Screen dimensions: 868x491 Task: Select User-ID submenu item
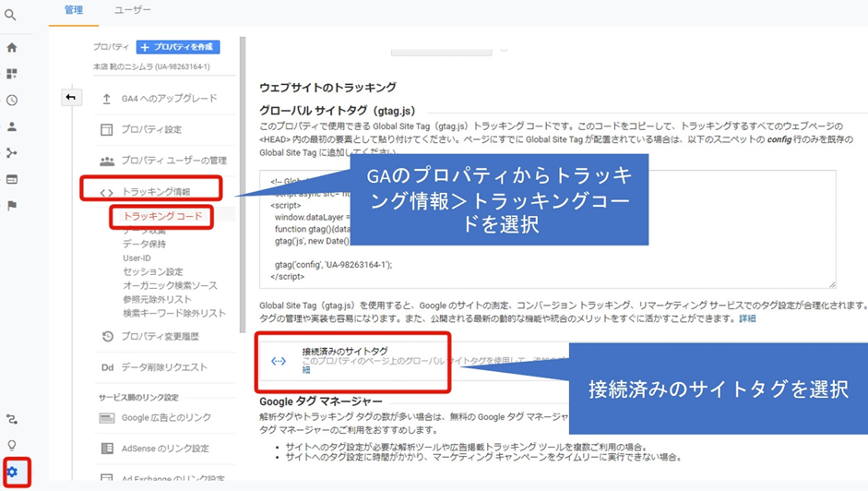137,258
